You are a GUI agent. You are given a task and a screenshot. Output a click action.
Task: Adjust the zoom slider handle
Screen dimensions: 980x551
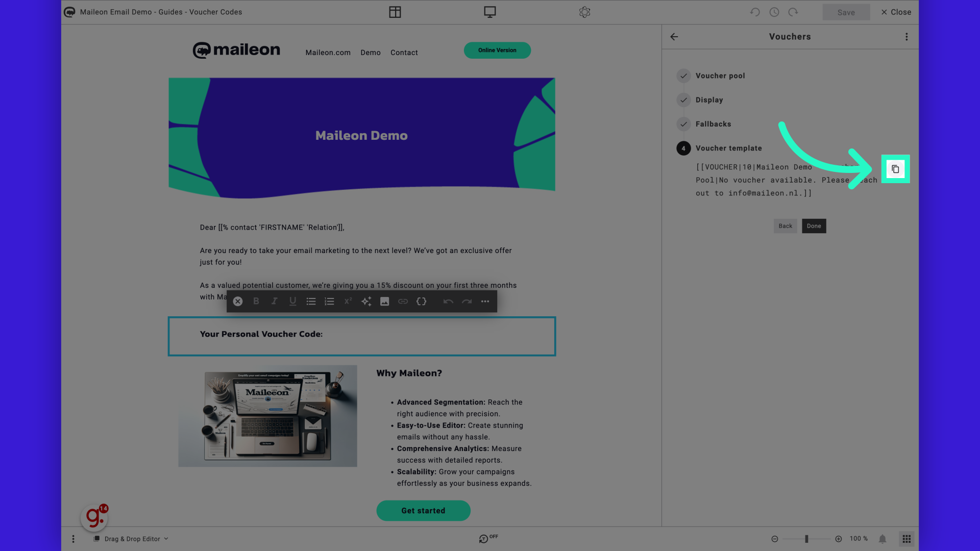(x=807, y=539)
